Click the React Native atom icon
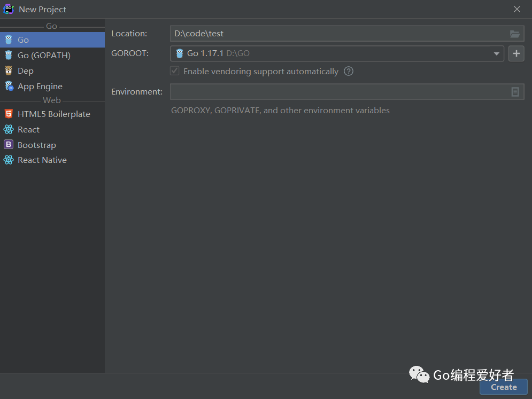Viewport: 532px width, 399px height. click(x=9, y=160)
